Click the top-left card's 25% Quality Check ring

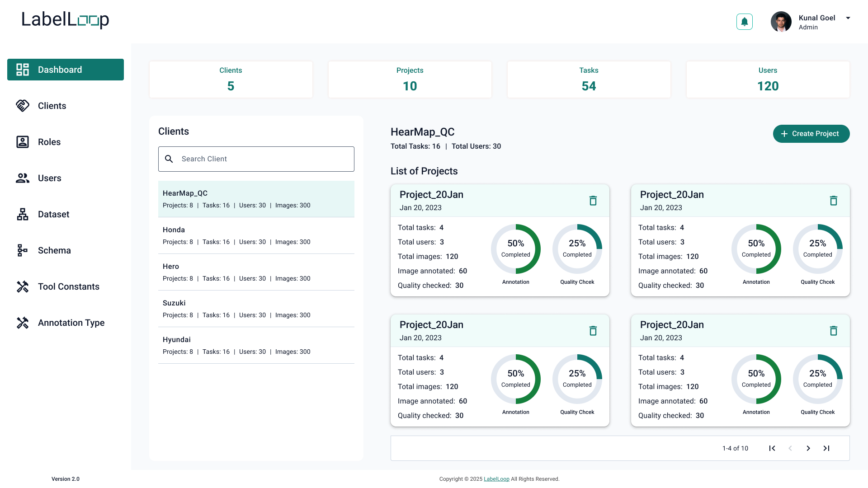tap(577, 249)
